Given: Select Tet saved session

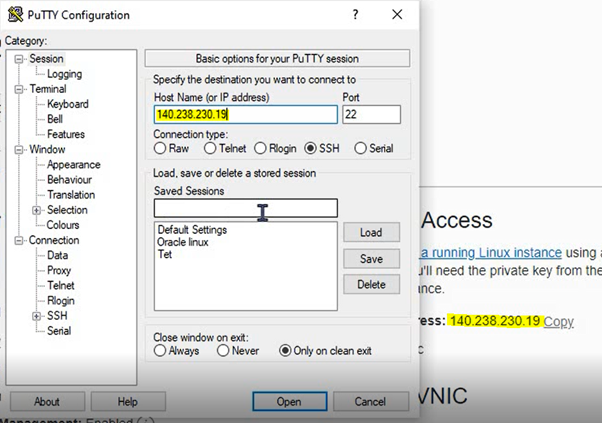Looking at the screenshot, I should (x=165, y=254).
